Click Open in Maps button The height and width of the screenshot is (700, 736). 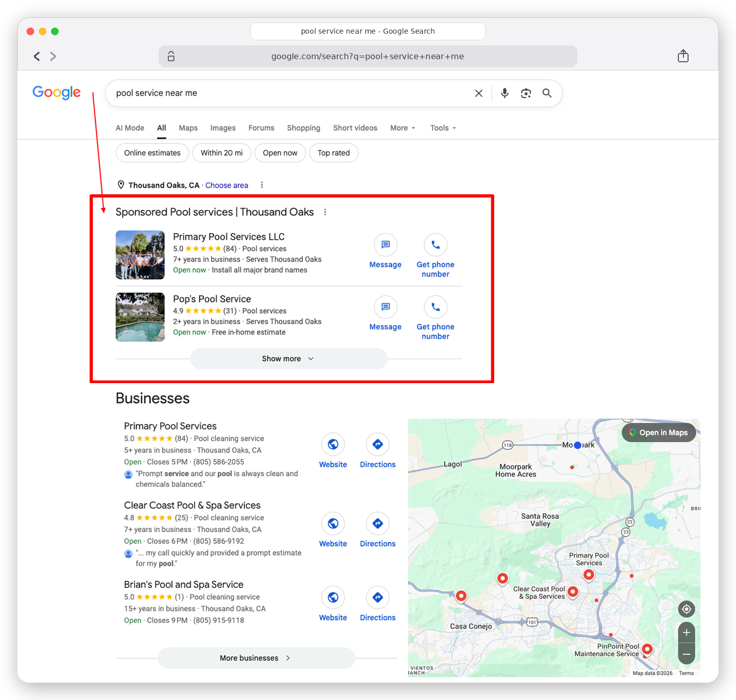pyautogui.click(x=659, y=433)
